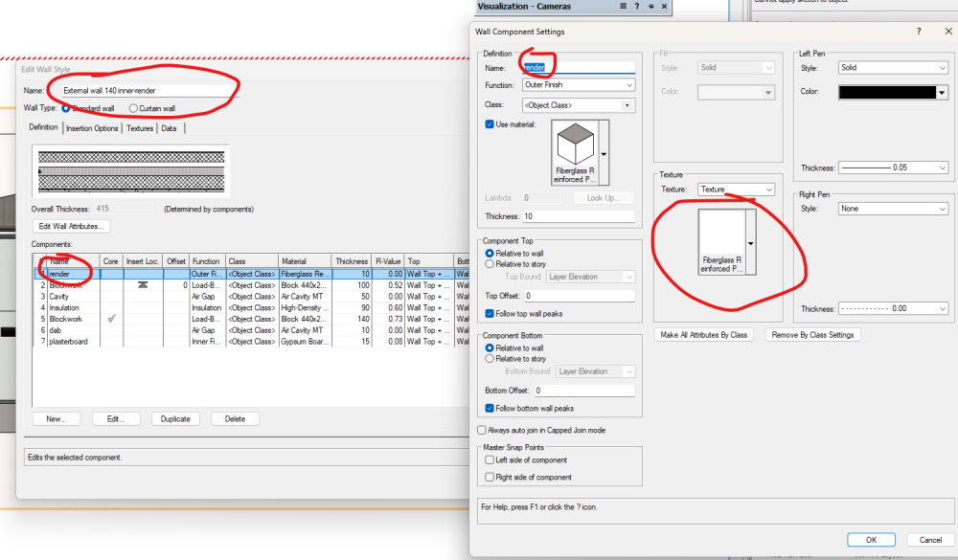Open the hamburger menu on Visualization - Cameras palette
The width and height of the screenshot is (958, 560).
(x=623, y=7)
